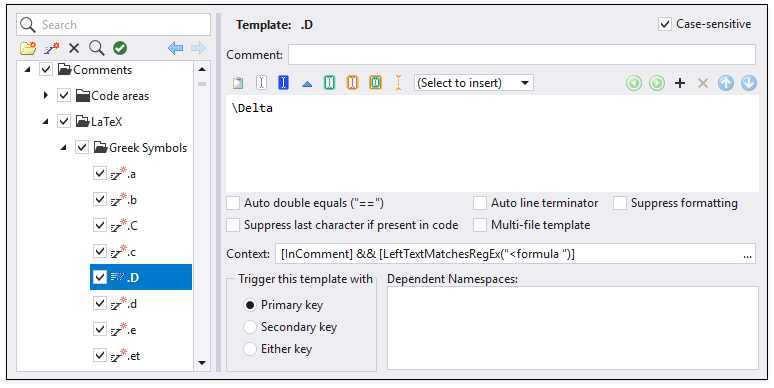The width and height of the screenshot is (774, 388).
Task: Enable Auto double equals option
Action: point(233,203)
